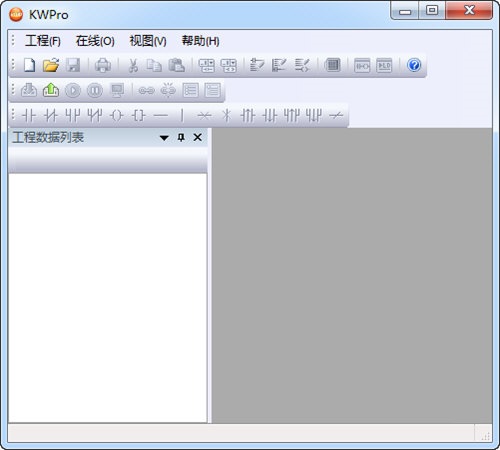Minimize the KWPro window
500x450 pixels.
click(x=405, y=11)
